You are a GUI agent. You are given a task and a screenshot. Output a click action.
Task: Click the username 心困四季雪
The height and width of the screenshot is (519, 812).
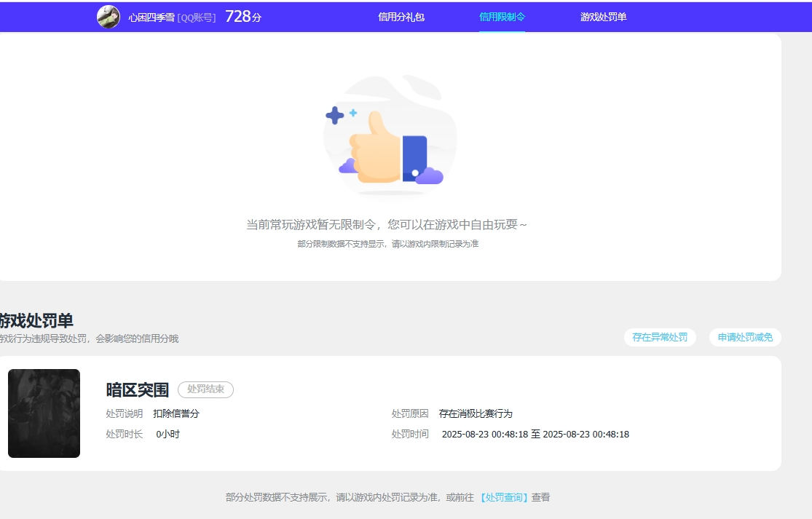click(151, 17)
